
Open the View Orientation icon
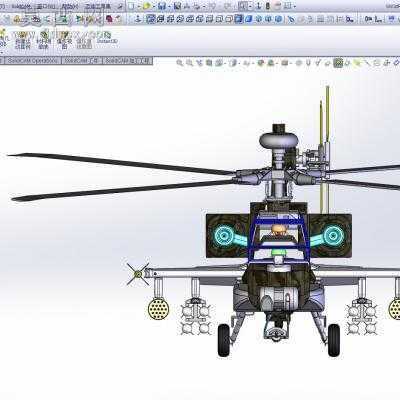(x=219, y=62)
